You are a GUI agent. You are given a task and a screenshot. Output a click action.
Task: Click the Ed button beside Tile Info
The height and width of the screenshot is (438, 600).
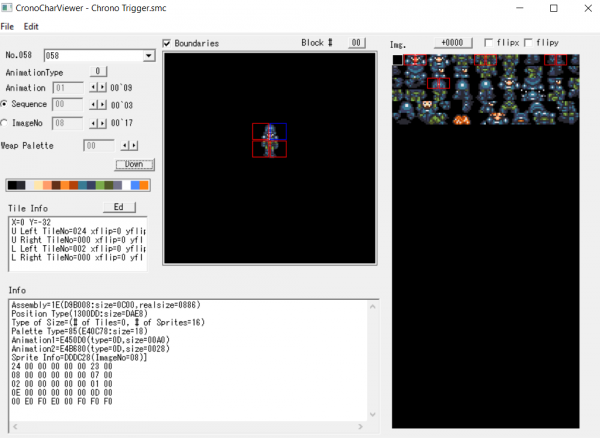[x=118, y=207]
